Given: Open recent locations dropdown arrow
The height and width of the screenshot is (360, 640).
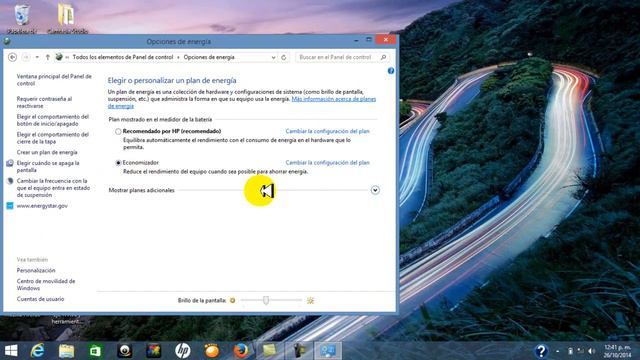Looking at the screenshot, I should pos(37,57).
